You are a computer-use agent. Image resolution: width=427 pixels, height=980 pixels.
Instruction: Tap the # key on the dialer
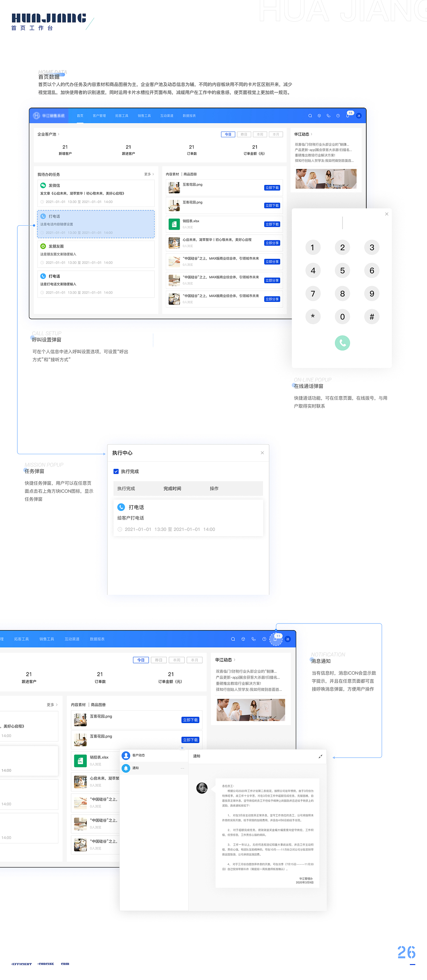pyautogui.click(x=372, y=317)
